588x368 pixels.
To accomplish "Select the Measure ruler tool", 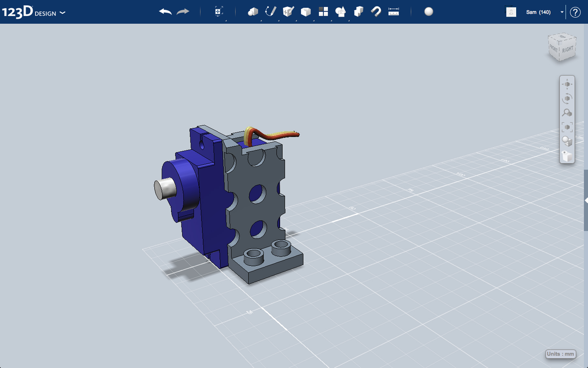I will click(394, 12).
